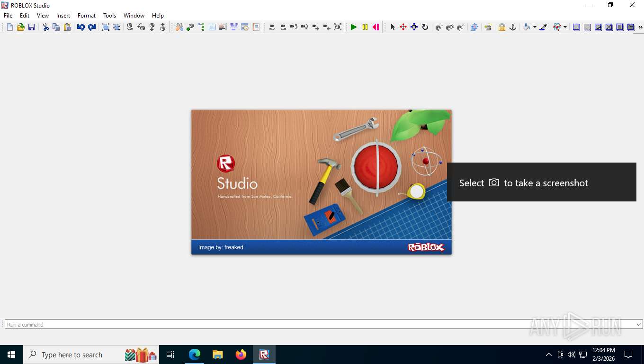The height and width of the screenshot is (364, 644).
Task: Paste from the clipboard icon
Action: 67,27
